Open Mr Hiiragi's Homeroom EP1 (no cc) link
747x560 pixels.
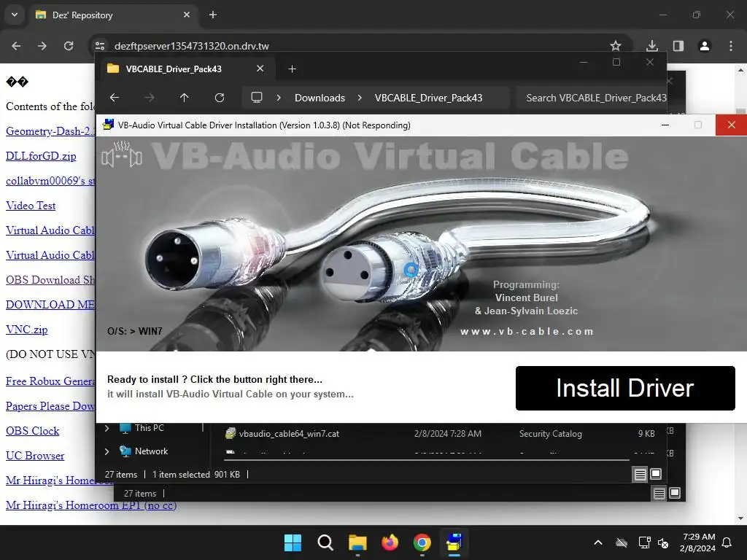pyautogui.click(x=91, y=505)
